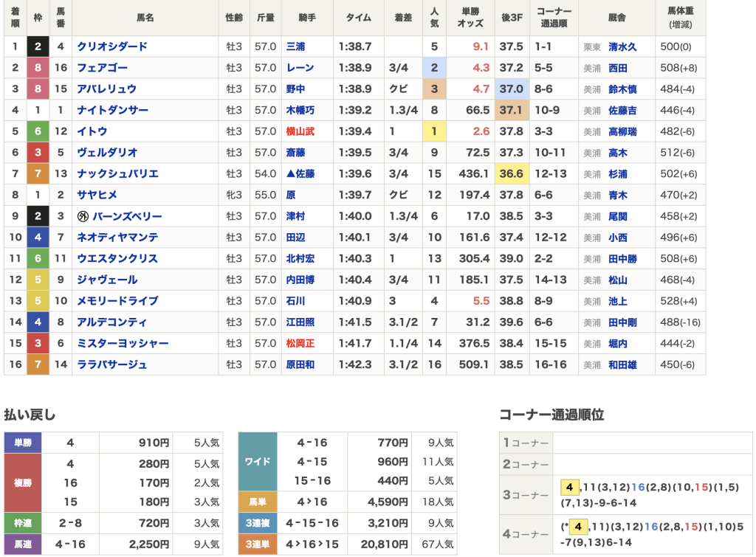Click the ワイド payout label
This screenshot has width=756, height=557.
pos(258,462)
